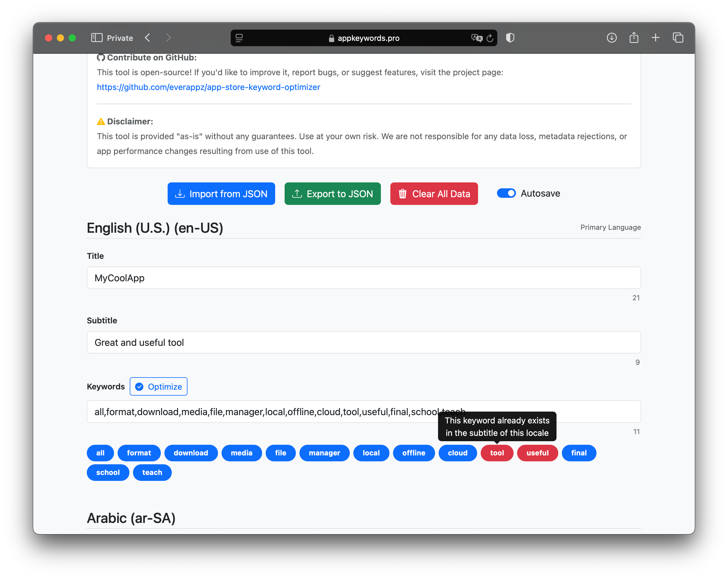The width and height of the screenshot is (728, 578).
Task: Toggle the Autosave switch
Action: coord(506,193)
